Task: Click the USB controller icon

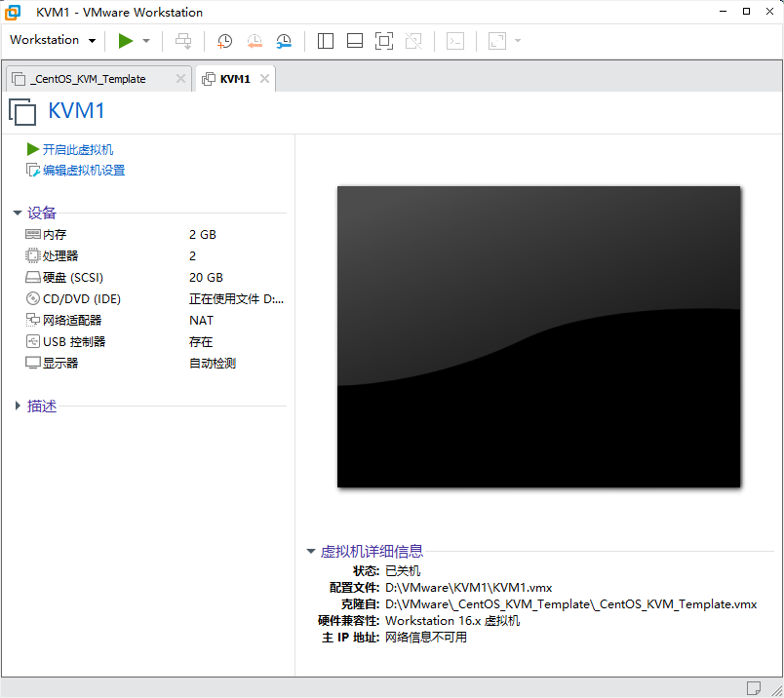Action: point(32,341)
